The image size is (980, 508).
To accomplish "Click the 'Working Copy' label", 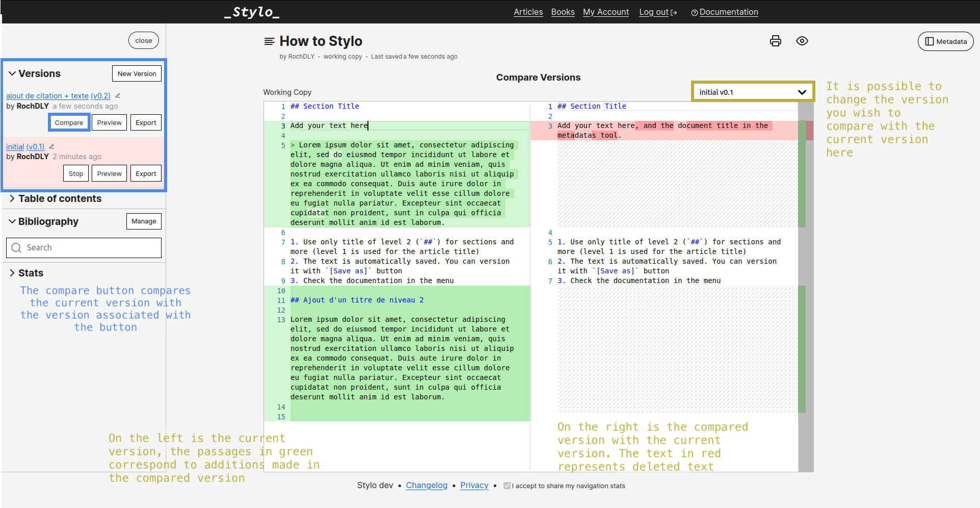I will (x=287, y=92).
